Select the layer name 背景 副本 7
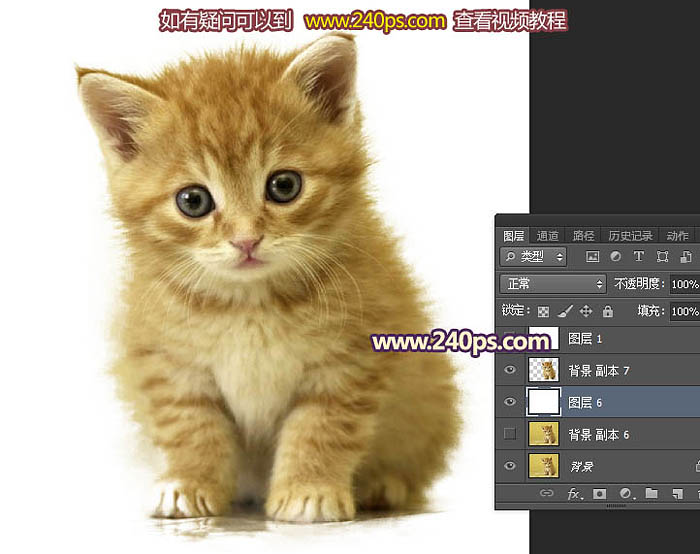 [599, 371]
